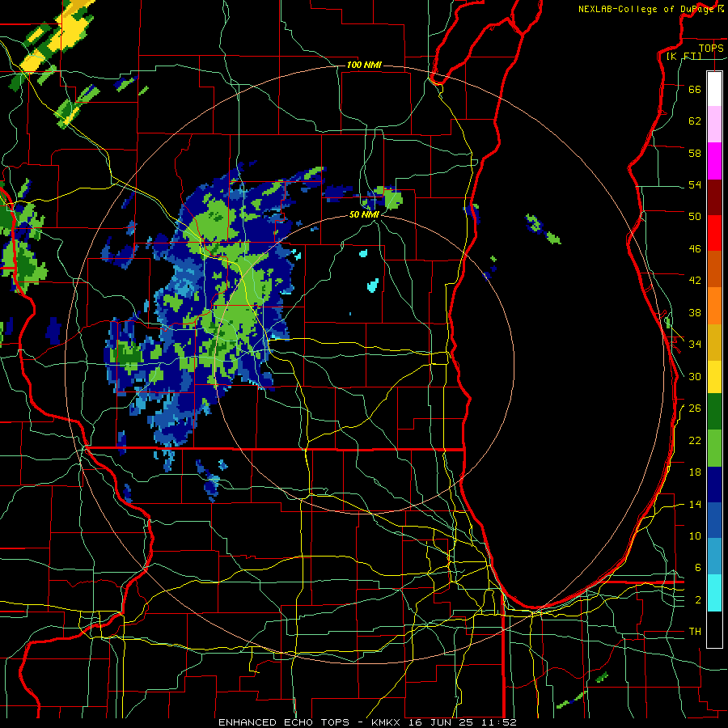The height and width of the screenshot is (728, 728).
Task: Click the white swatch in the tops legend
Action: point(714,89)
